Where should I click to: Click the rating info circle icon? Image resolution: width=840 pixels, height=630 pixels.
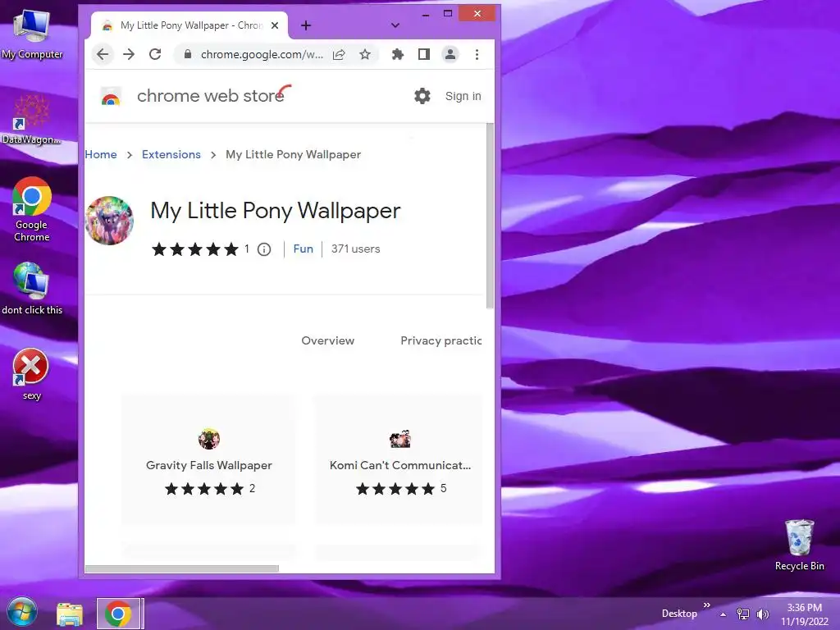264,249
